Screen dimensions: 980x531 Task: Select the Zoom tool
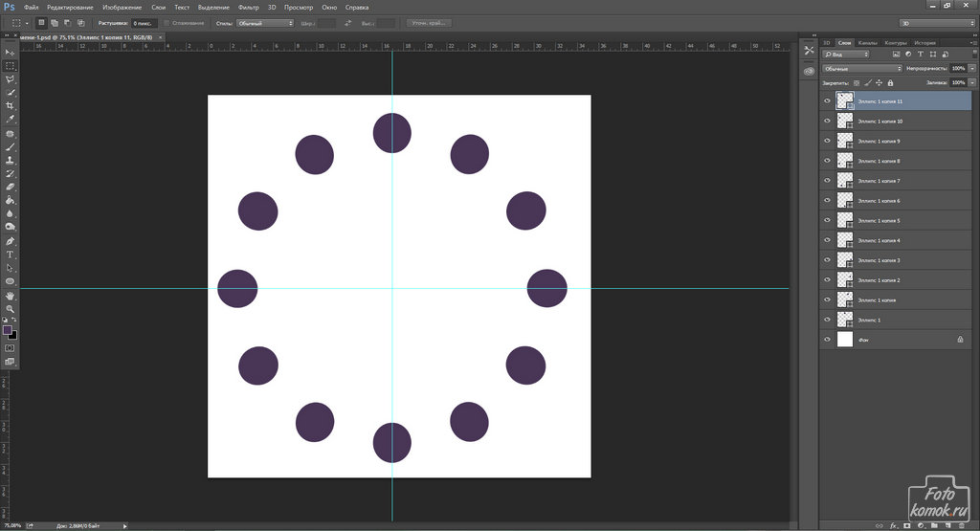10,309
